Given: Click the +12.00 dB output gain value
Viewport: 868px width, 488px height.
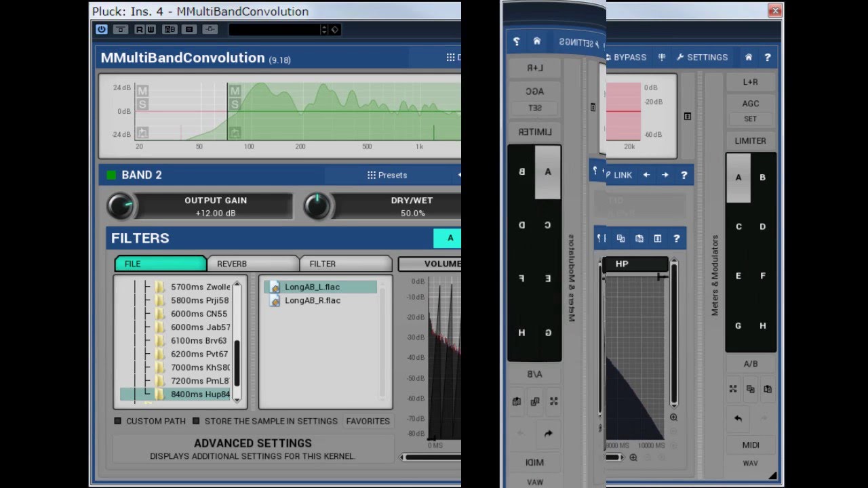Looking at the screenshot, I should 216,213.
